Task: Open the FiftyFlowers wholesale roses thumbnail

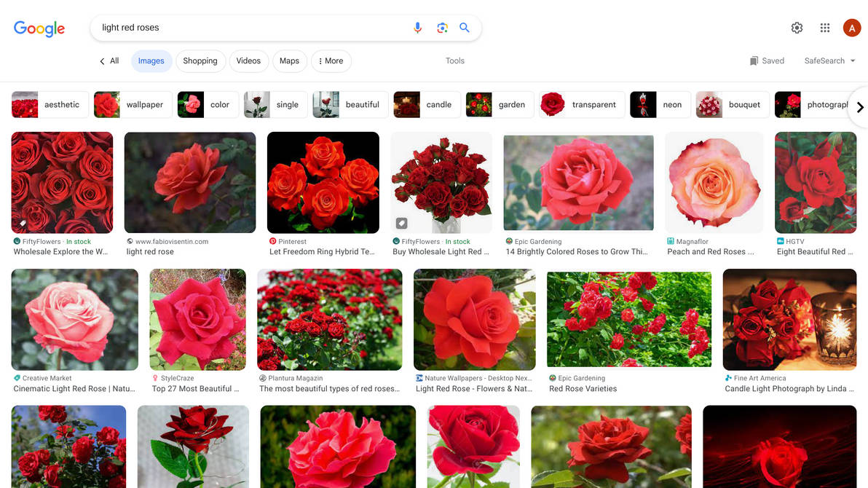Action: click(62, 182)
